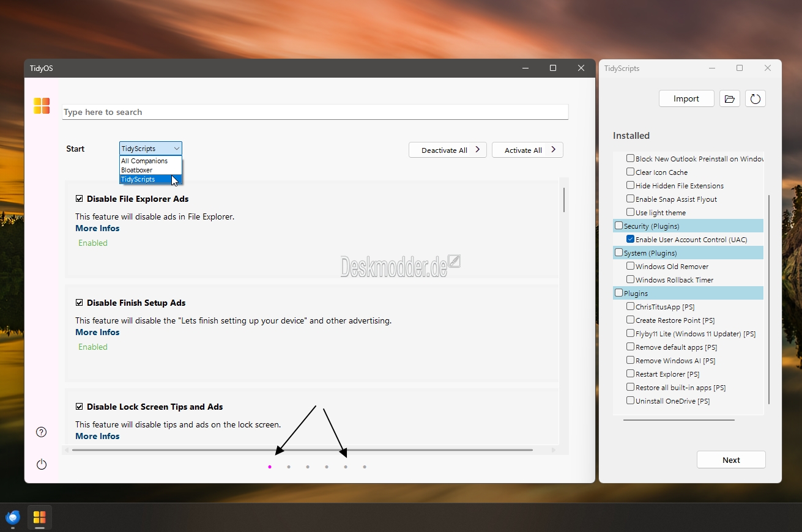Image resolution: width=802 pixels, height=532 pixels.
Task: Click the power icon in TidyOS sidebar
Action: pos(42,464)
